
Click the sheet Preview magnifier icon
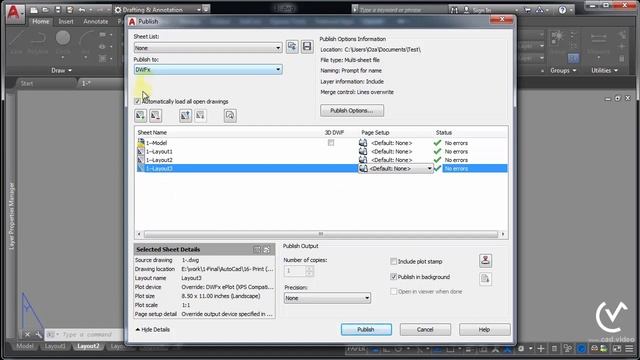point(230,116)
